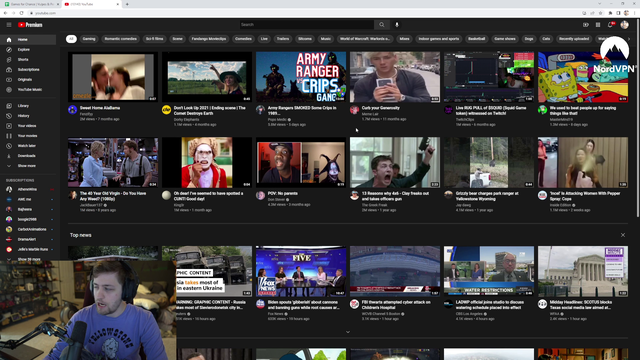Click the YouTube Premium logo
The image size is (640, 360).
30,25
